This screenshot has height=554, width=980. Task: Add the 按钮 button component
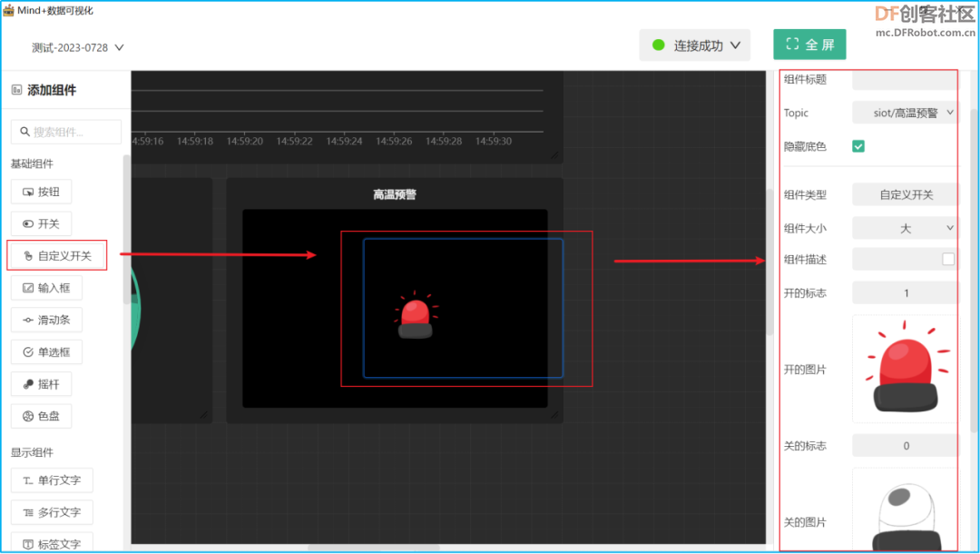[41, 192]
